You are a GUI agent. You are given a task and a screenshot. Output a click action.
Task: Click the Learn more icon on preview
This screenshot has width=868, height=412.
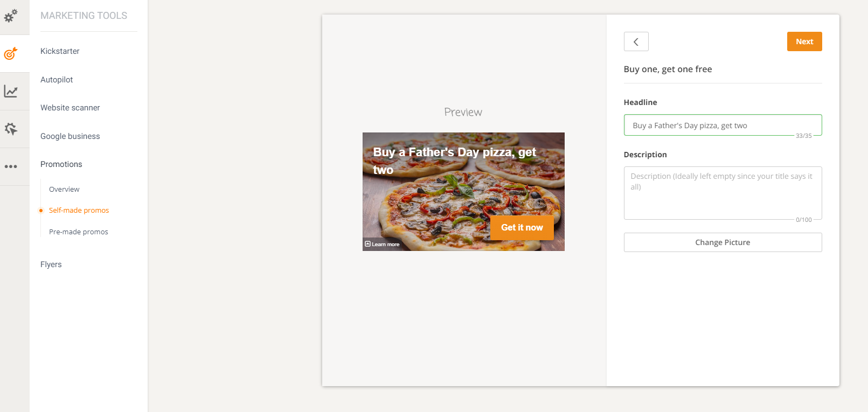coord(367,244)
